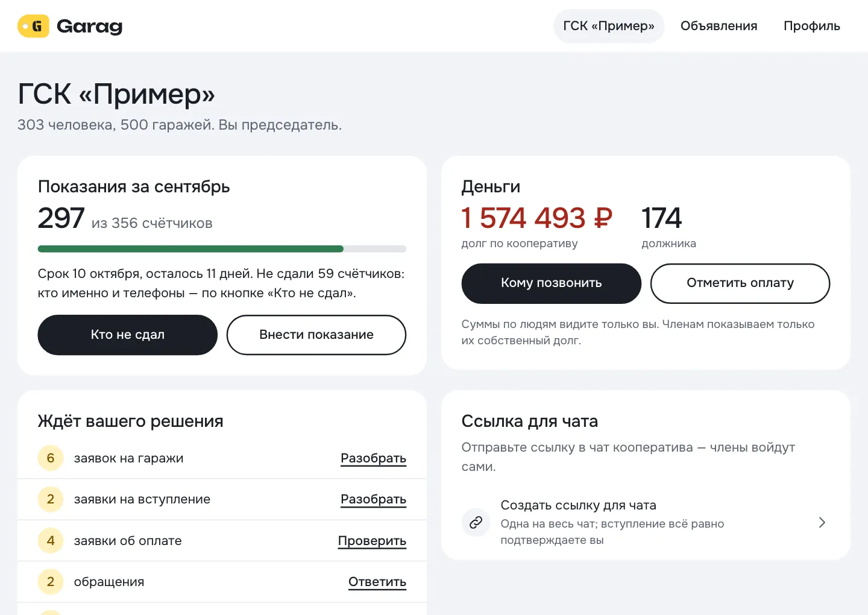
Task: Expand the chevron beside Создать ссылку для чата
Action: 822,522
